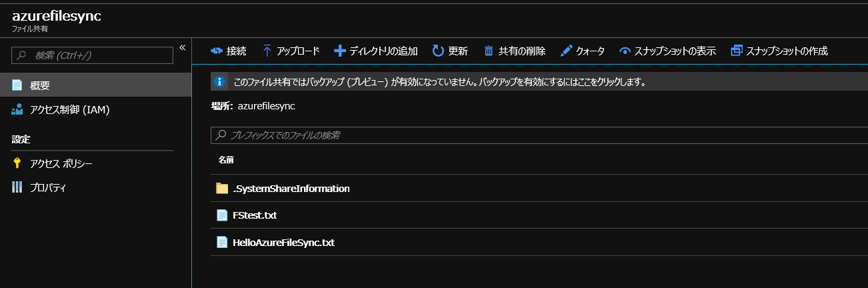Viewport: 868px width, 288px height.
Task: Click the 更新 refresh icon
Action: [x=438, y=51]
